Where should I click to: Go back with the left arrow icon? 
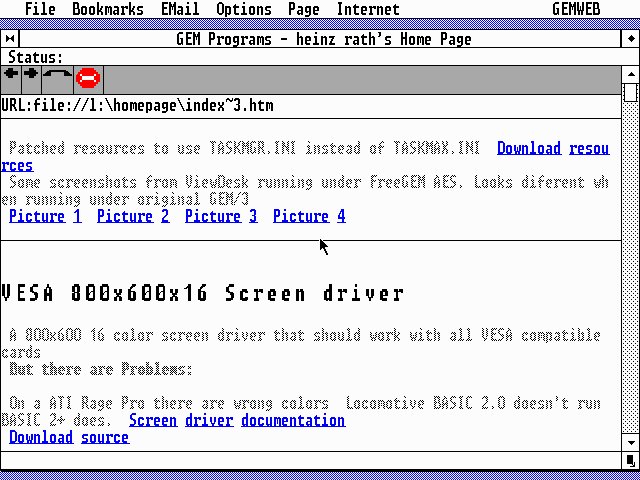tap(11, 78)
